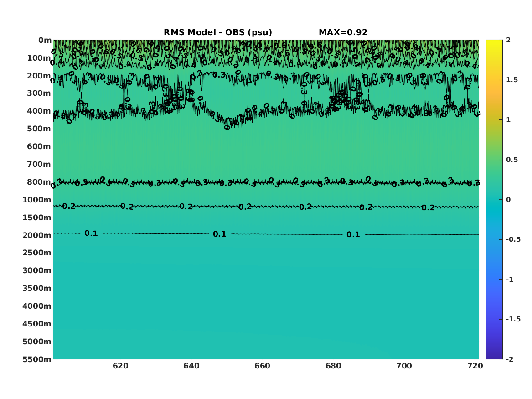Select the '5000m' depth tick label
This screenshot has width=532, height=399.
[37, 342]
